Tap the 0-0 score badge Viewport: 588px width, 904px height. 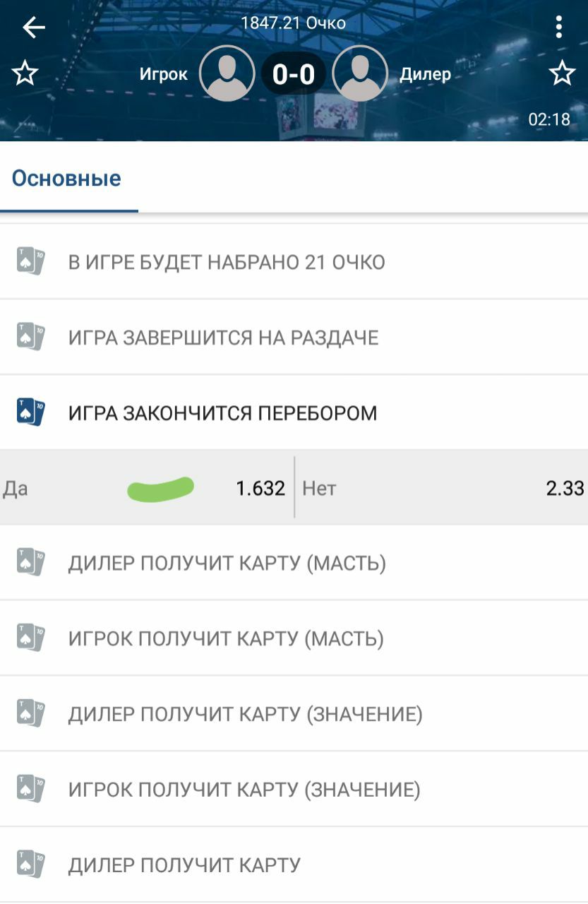coord(294,73)
